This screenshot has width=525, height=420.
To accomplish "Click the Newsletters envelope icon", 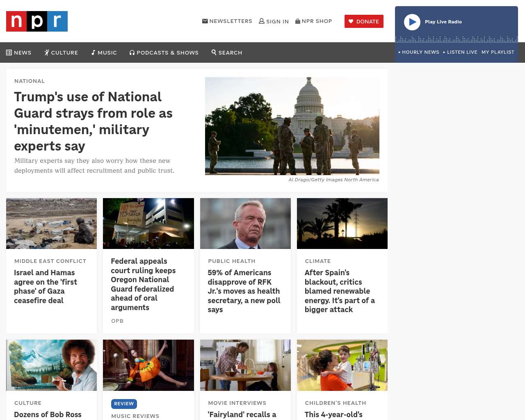I will click(x=205, y=21).
